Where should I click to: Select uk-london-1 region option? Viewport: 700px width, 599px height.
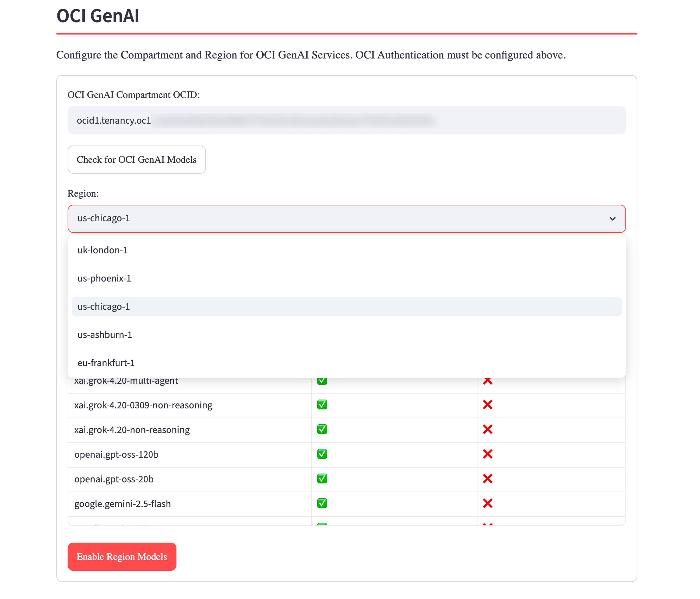[346, 250]
